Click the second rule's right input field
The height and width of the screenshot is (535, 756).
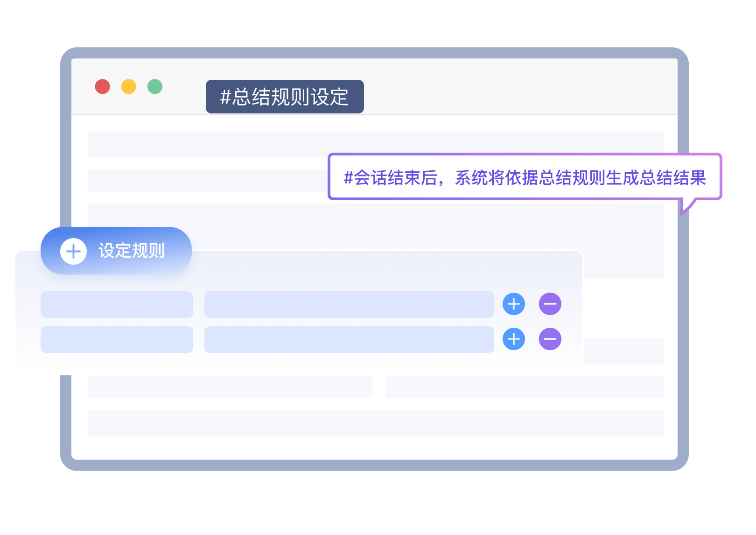[349, 339]
